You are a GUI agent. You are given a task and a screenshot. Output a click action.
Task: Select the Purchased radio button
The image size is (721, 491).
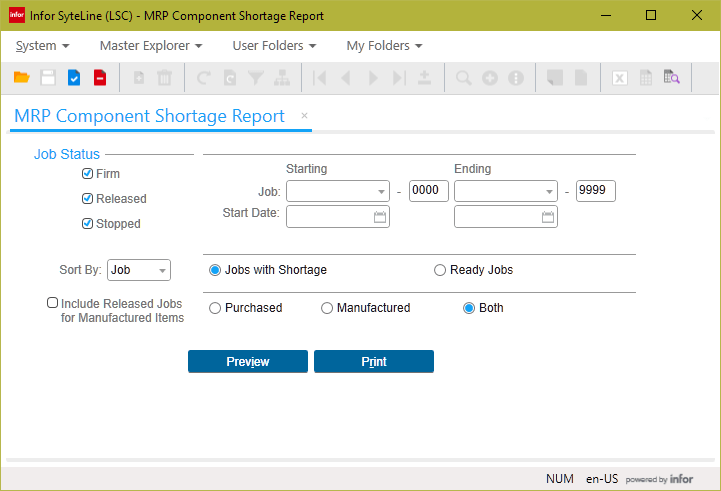pyautogui.click(x=215, y=308)
